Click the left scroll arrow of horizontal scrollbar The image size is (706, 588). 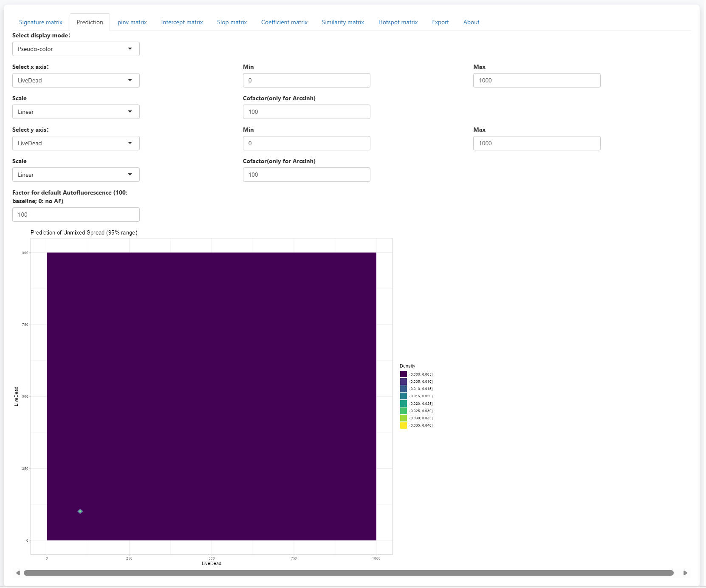[18, 573]
